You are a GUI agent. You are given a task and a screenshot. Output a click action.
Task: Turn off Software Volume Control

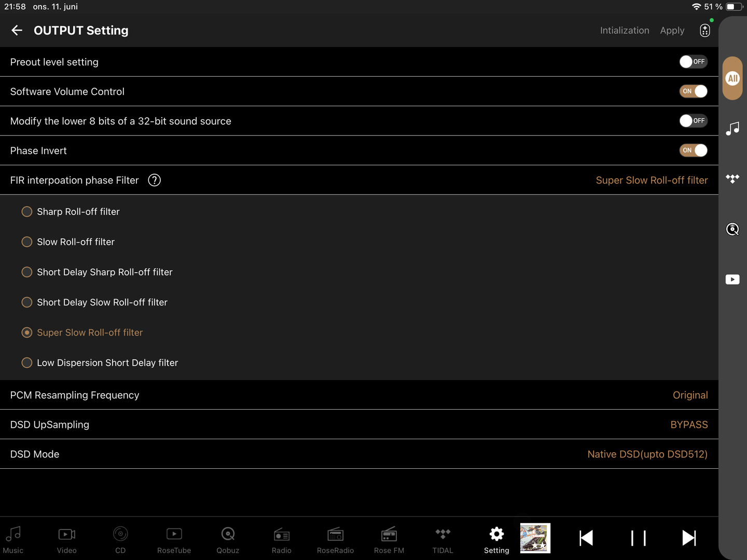click(694, 91)
